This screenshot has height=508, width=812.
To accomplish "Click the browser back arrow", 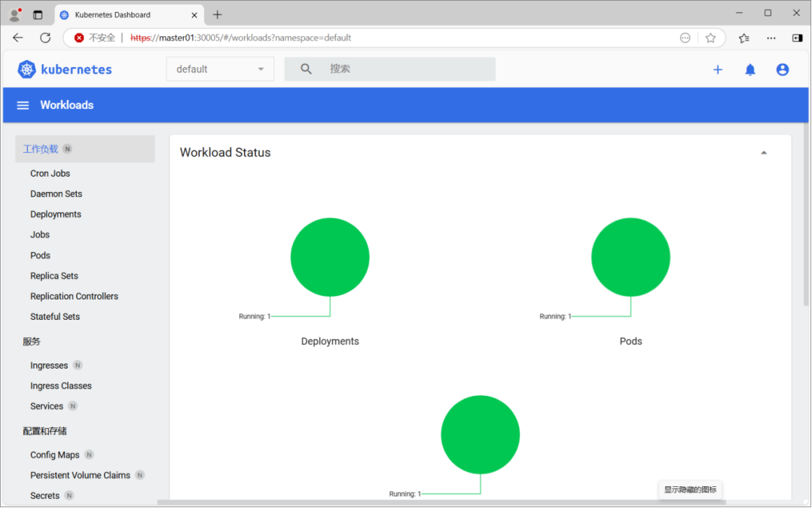I will [18, 38].
